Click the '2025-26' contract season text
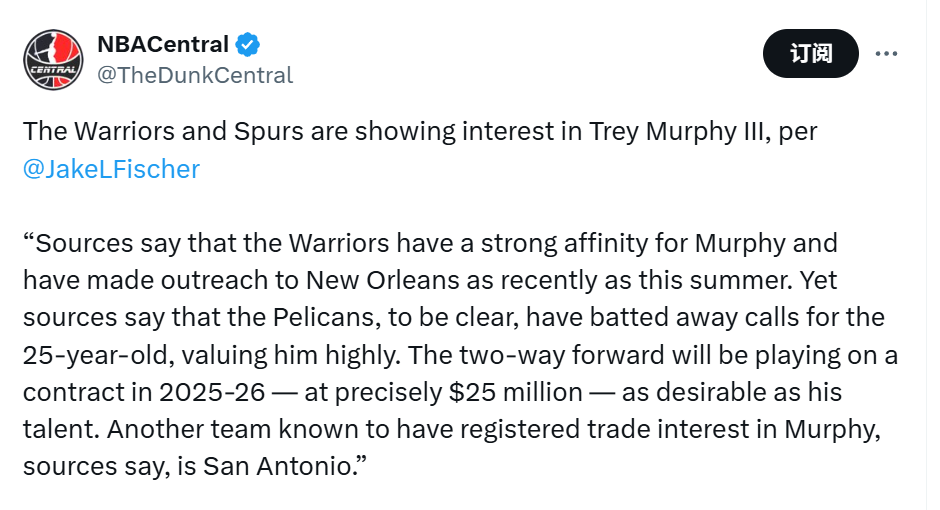 pos(212,392)
